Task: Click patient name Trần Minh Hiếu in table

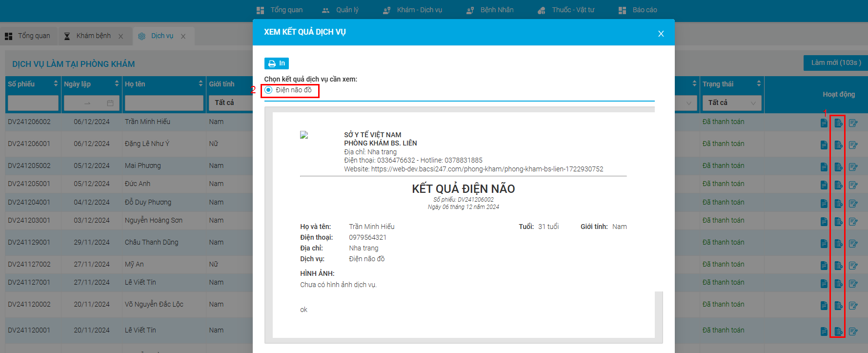Action: pyautogui.click(x=147, y=122)
